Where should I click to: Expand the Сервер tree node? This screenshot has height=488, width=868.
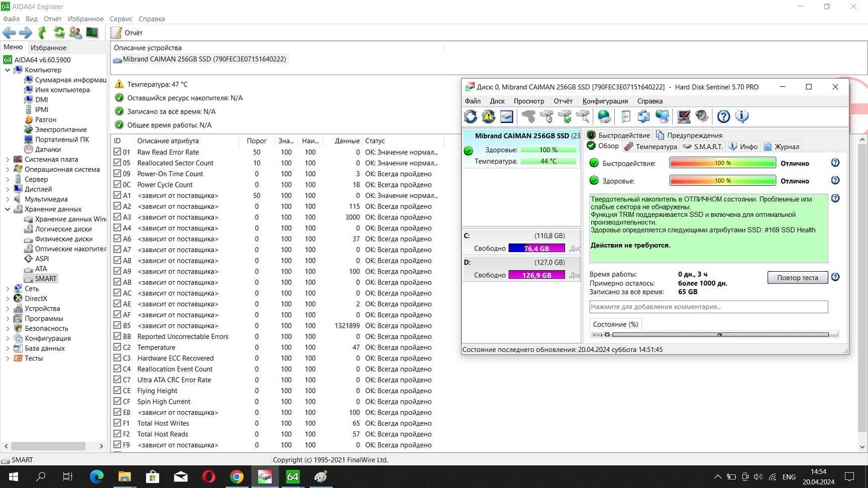click(8, 179)
